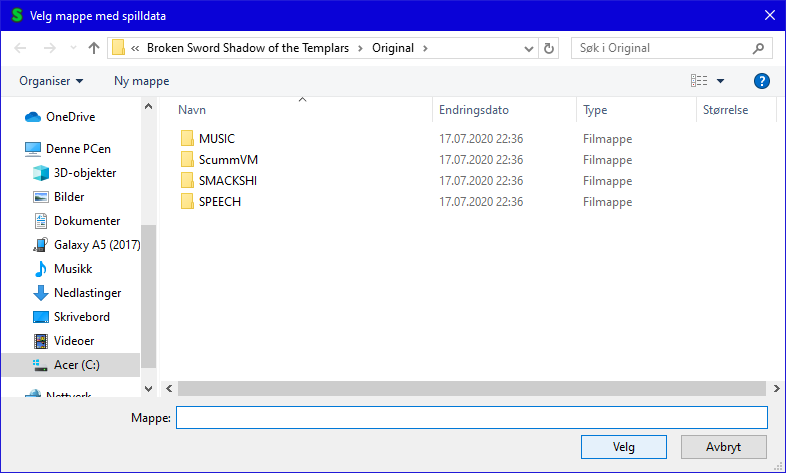
Task: Open address bar history dropdown
Action: point(528,49)
